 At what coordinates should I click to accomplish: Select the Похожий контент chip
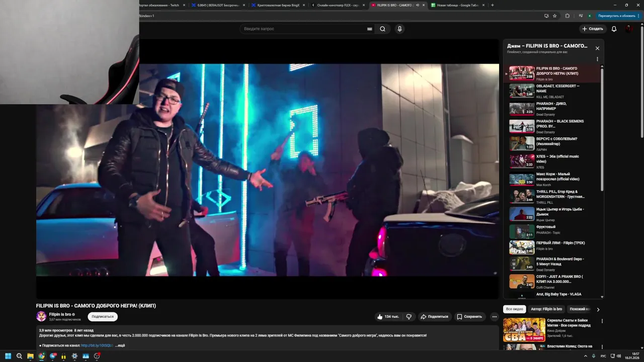(x=580, y=309)
